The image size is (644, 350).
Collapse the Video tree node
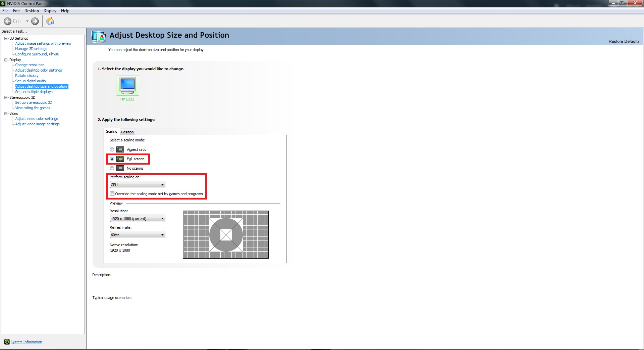click(x=6, y=114)
